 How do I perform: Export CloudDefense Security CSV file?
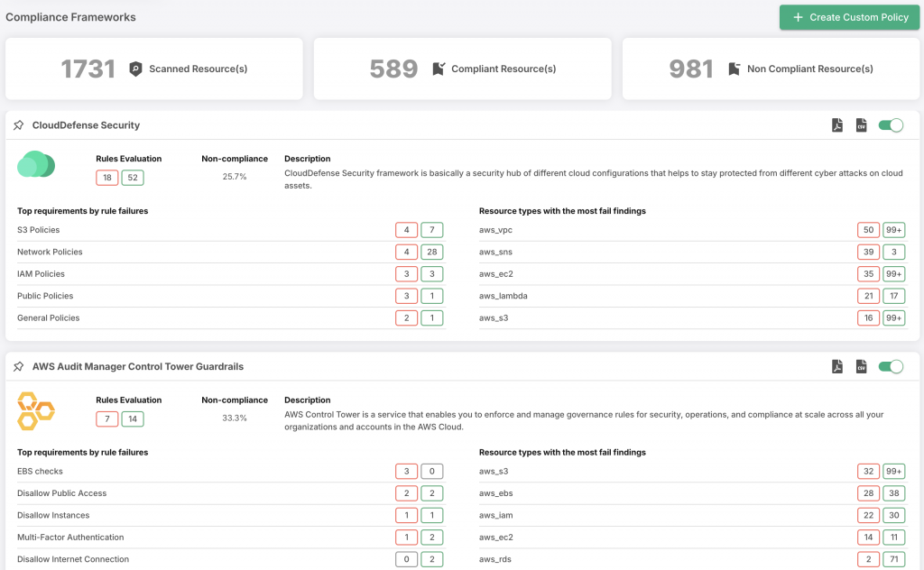click(x=861, y=125)
